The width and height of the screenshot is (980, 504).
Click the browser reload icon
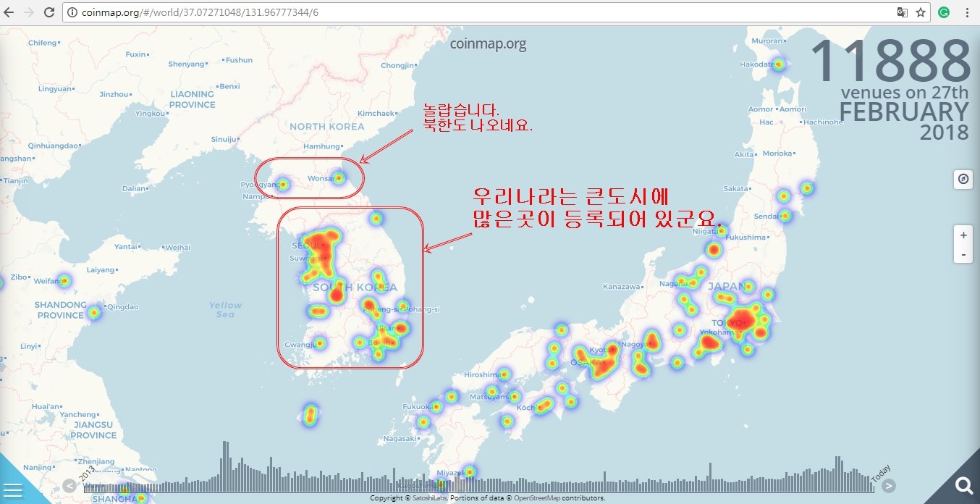click(48, 12)
